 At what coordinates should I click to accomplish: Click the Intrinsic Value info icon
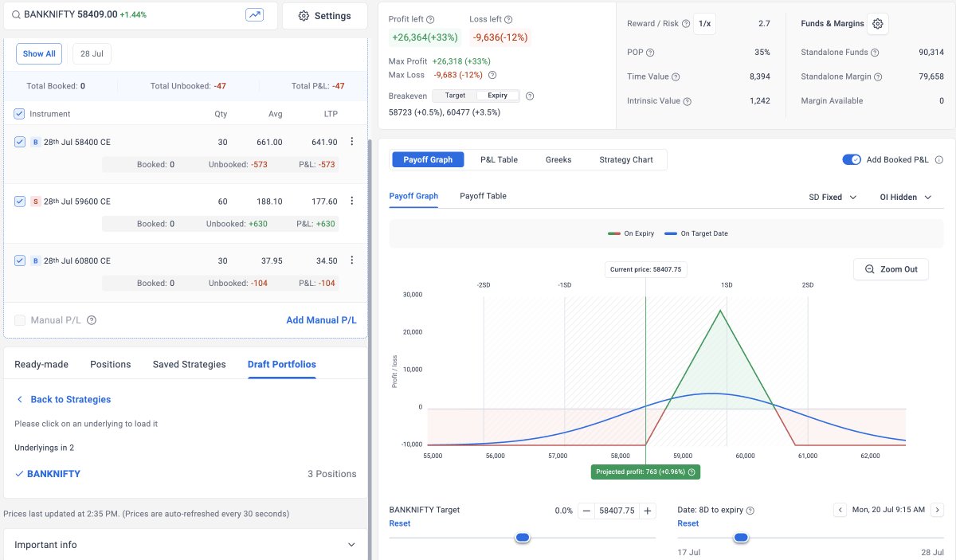(688, 101)
